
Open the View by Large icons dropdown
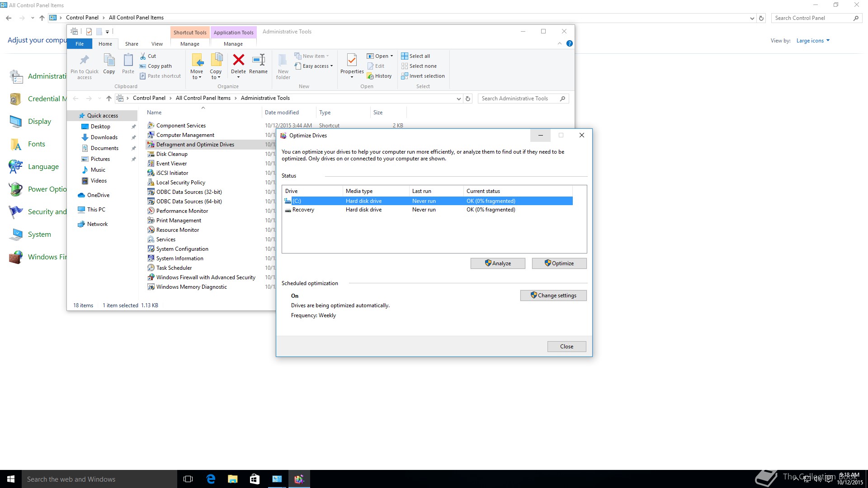click(x=813, y=41)
